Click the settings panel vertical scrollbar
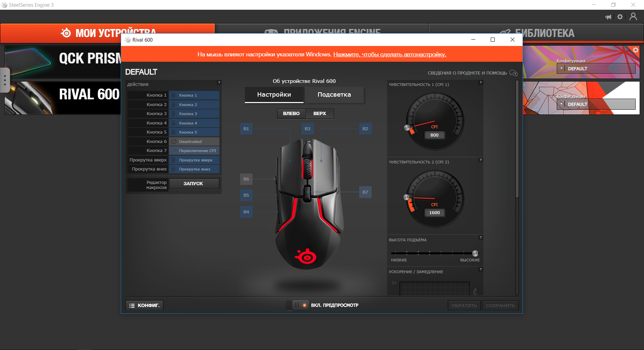The width and height of the screenshot is (644, 350). click(517, 139)
